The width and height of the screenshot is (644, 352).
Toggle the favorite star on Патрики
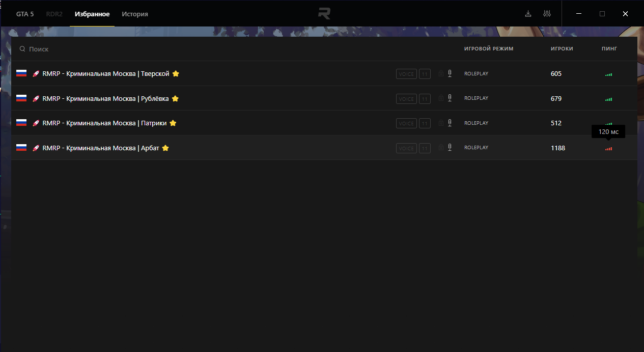coord(173,123)
